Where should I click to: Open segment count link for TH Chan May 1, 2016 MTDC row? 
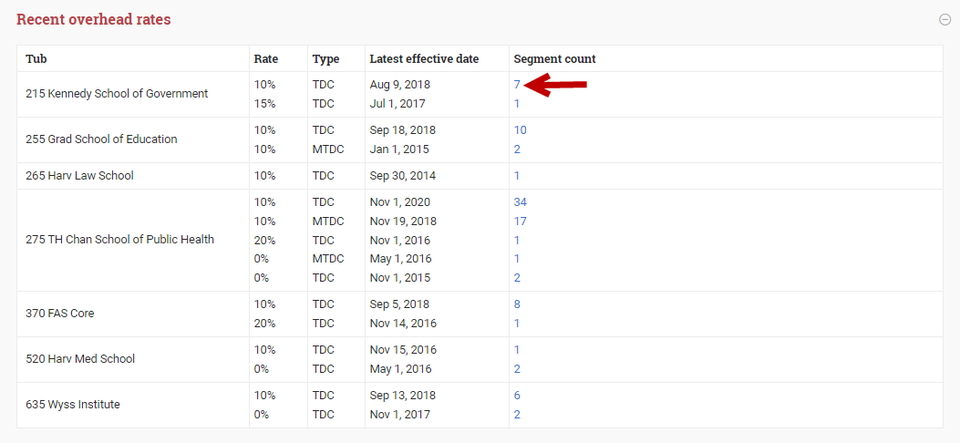[517, 259]
